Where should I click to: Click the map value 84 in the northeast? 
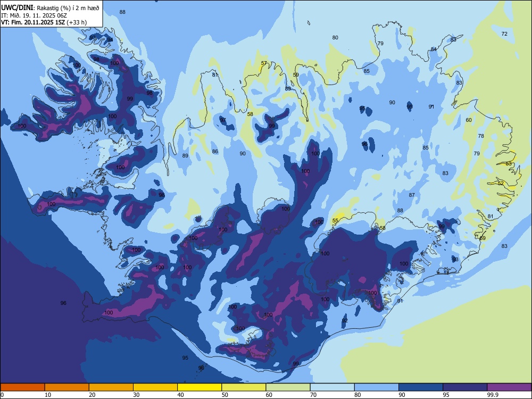pos(434,49)
